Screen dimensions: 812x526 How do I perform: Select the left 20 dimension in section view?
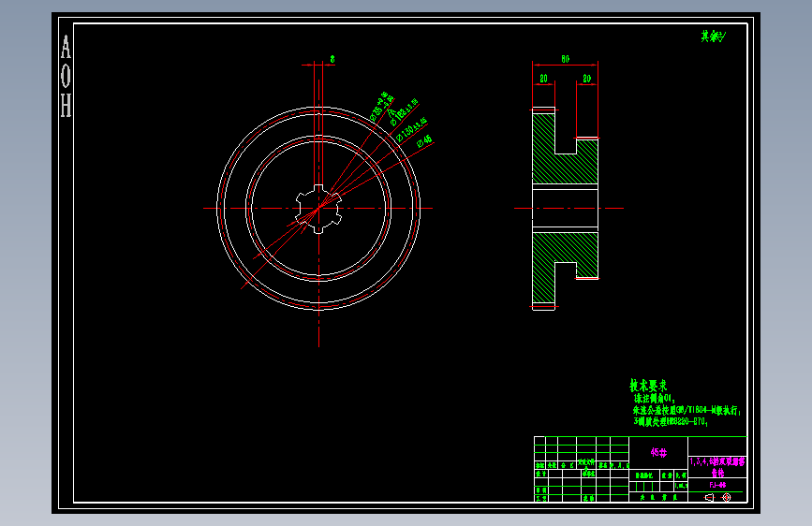(x=543, y=79)
